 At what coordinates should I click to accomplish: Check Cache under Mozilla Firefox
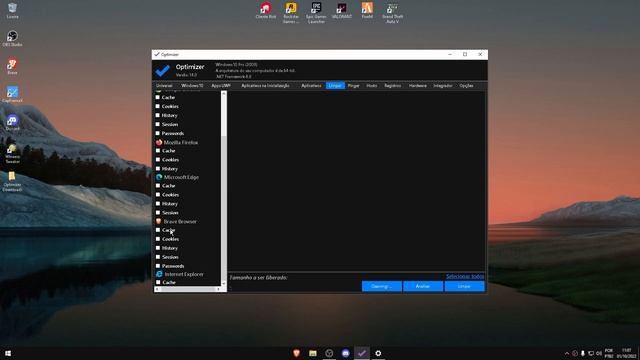point(158,151)
